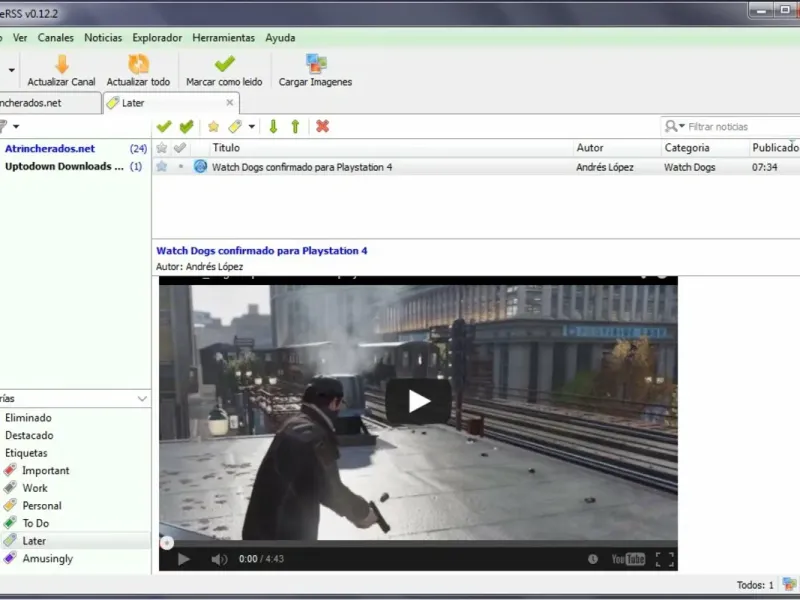
Task: Click the read-state checkmark column header
Action: pyautogui.click(x=180, y=148)
